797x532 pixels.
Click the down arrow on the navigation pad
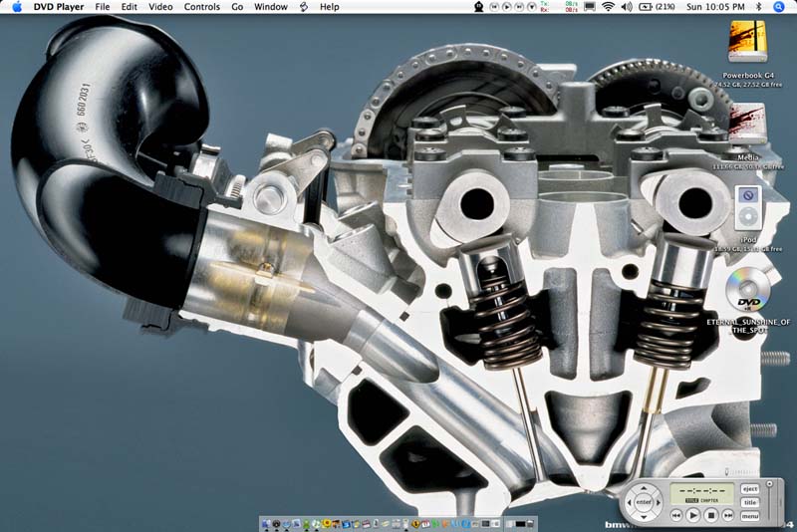644,517
